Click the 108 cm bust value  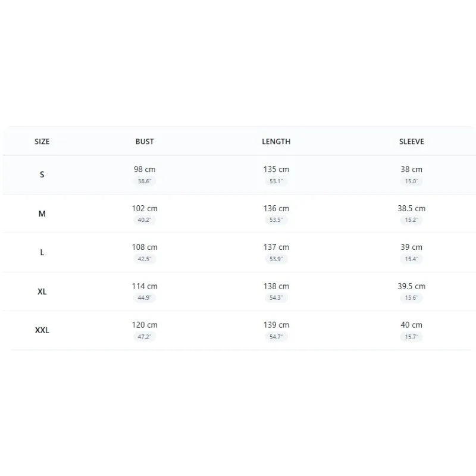pos(145,247)
